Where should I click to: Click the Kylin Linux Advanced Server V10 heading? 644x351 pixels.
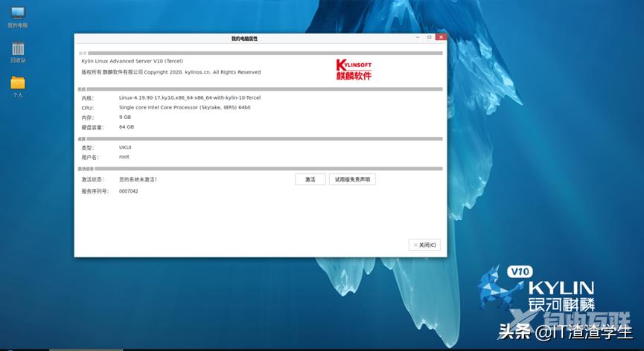(x=132, y=61)
